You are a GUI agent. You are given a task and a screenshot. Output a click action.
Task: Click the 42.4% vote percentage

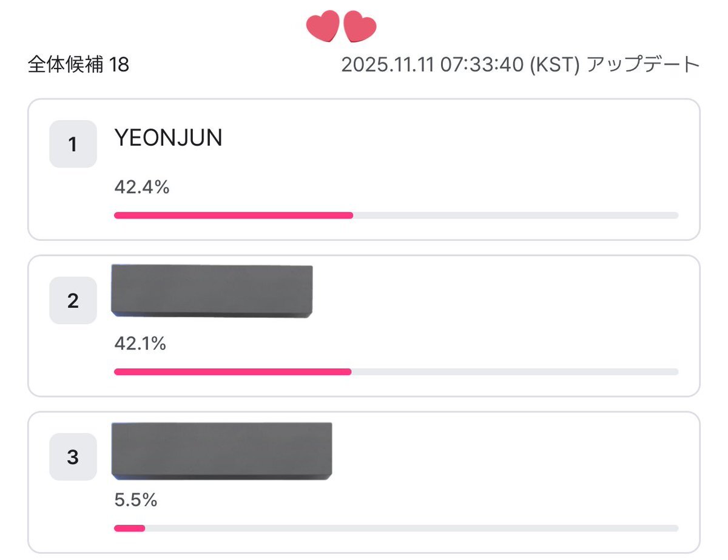(x=141, y=187)
